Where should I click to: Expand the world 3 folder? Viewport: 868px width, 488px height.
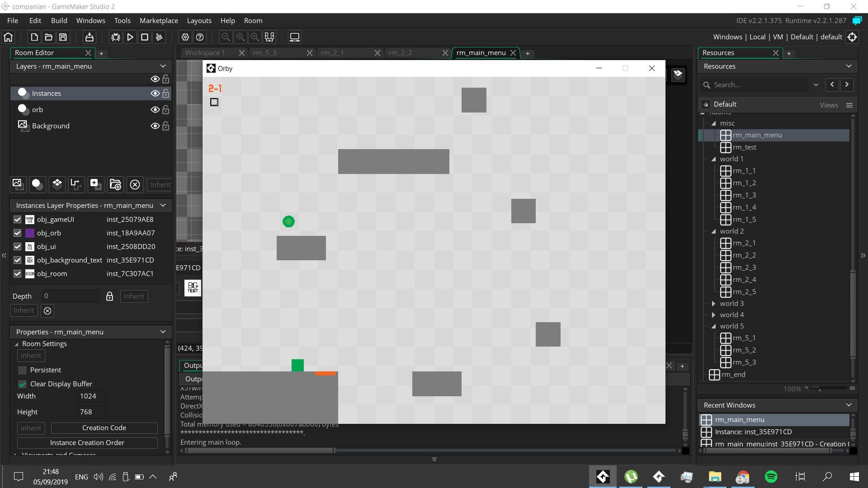(x=713, y=304)
